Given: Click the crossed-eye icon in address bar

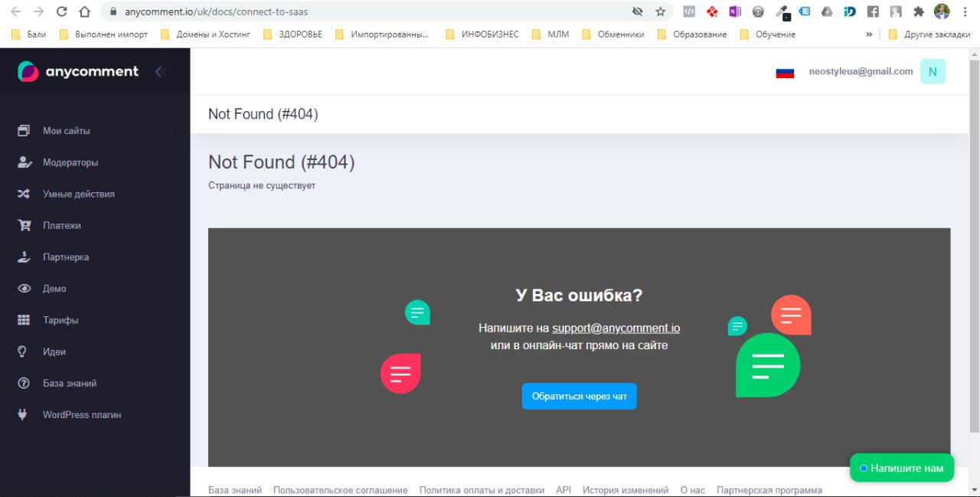Looking at the screenshot, I should [x=637, y=11].
